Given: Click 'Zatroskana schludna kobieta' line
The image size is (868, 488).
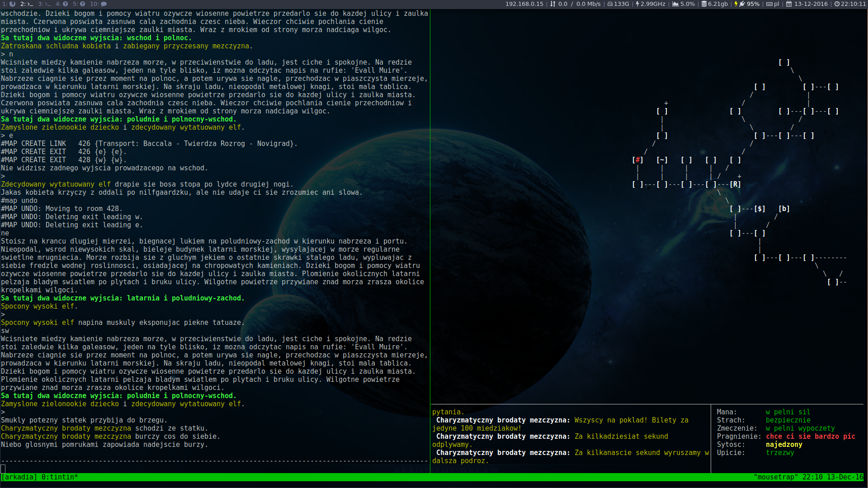Looking at the screenshot, I should tap(127, 46).
